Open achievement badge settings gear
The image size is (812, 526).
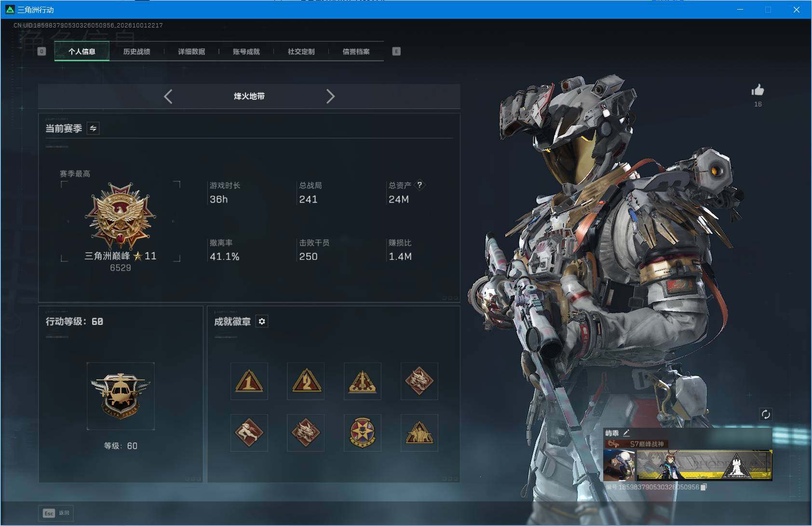(262, 321)
